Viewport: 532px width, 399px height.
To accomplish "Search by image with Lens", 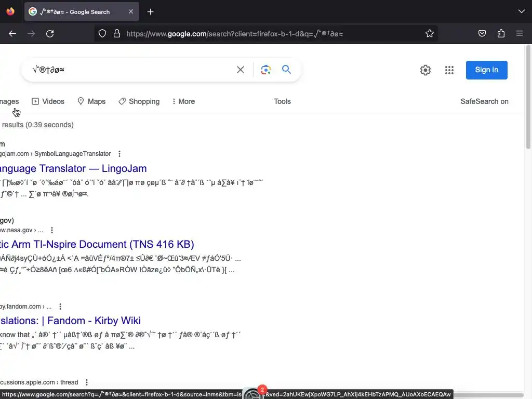I will (x=265, y=70).
